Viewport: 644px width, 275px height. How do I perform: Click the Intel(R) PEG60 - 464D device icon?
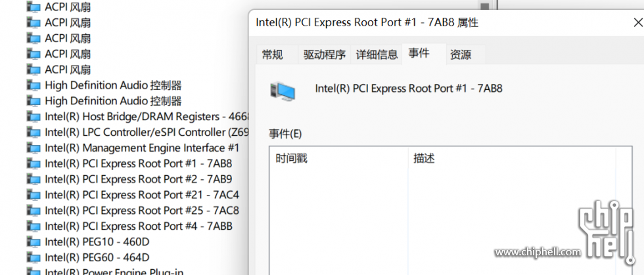(34, 257)
